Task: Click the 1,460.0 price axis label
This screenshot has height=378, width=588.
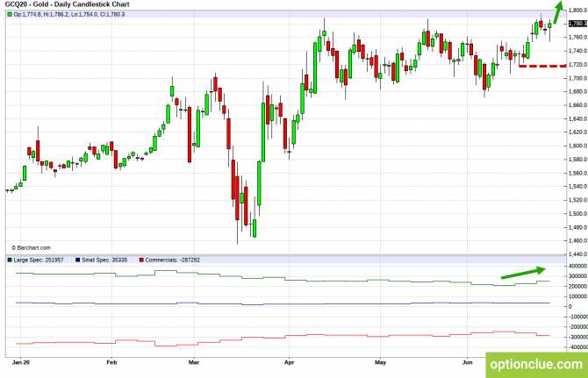Action: (x=577, y=241)
